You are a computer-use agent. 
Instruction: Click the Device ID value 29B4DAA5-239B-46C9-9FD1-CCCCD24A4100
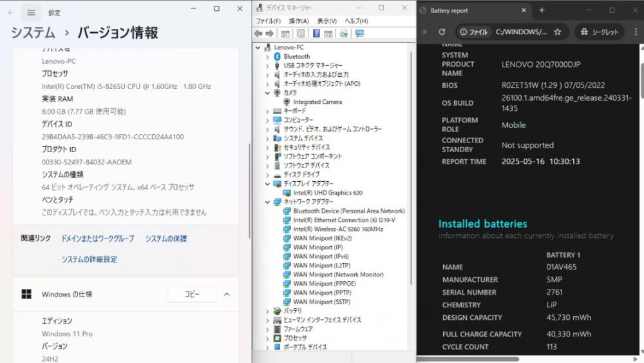113,137
